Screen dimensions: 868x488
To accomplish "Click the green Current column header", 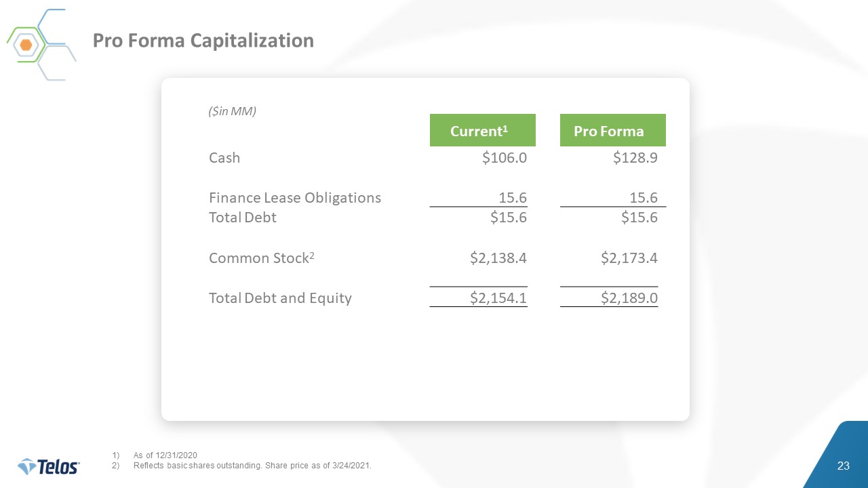I will pyautogui.click(x=482, y=131).
